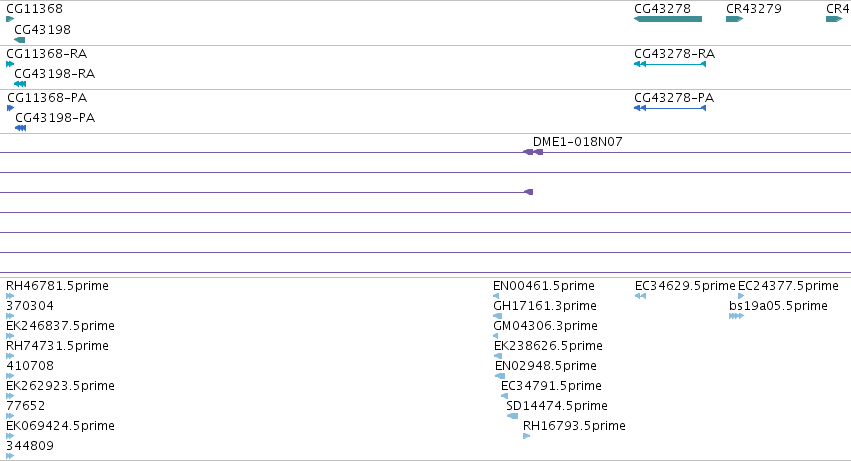Viewport: 851px width, 461px height.
Task: Open the RH46781.5prime label
Action: [57, 286]
